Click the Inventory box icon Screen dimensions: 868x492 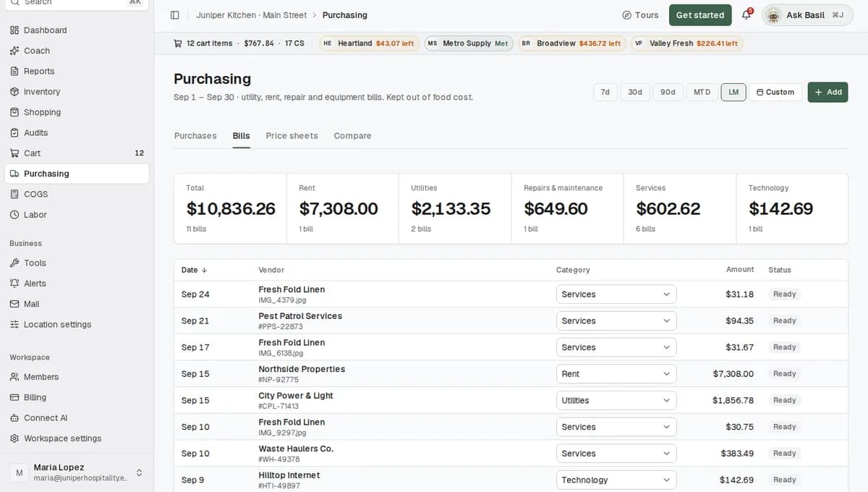(x=14, y=92)
